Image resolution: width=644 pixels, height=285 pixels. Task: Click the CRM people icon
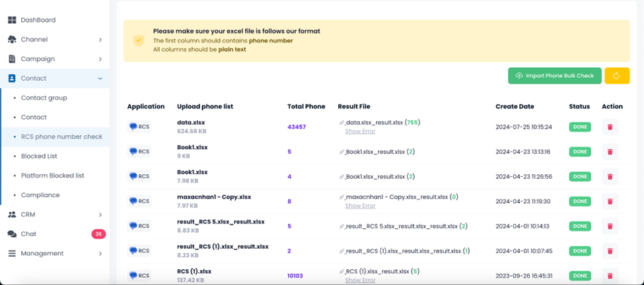[x=12, y=214]
